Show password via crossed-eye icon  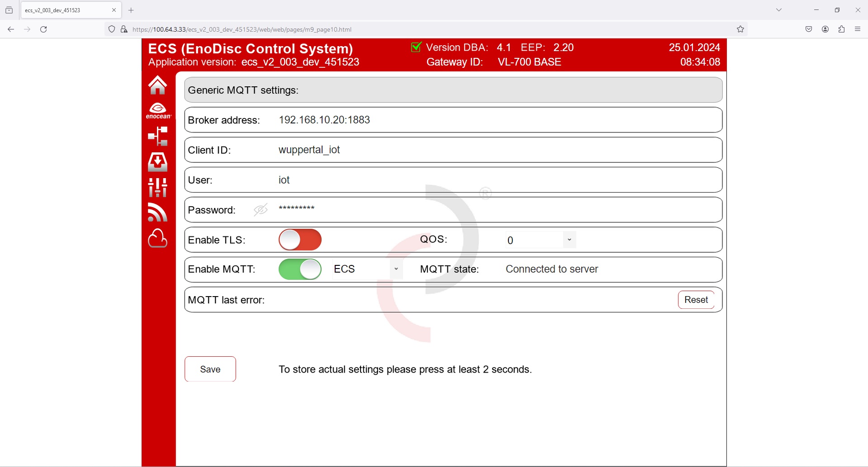coord(261,210)
